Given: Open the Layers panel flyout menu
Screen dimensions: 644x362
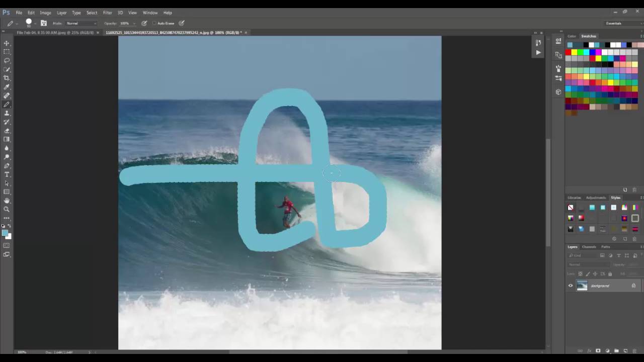Looking at the screenshot, I should click(641, 247).
